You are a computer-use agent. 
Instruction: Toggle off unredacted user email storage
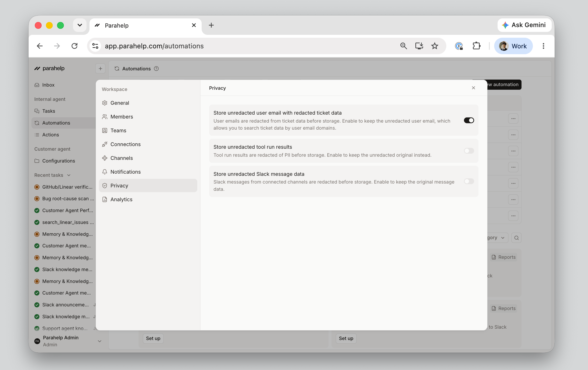coord(469,120)
